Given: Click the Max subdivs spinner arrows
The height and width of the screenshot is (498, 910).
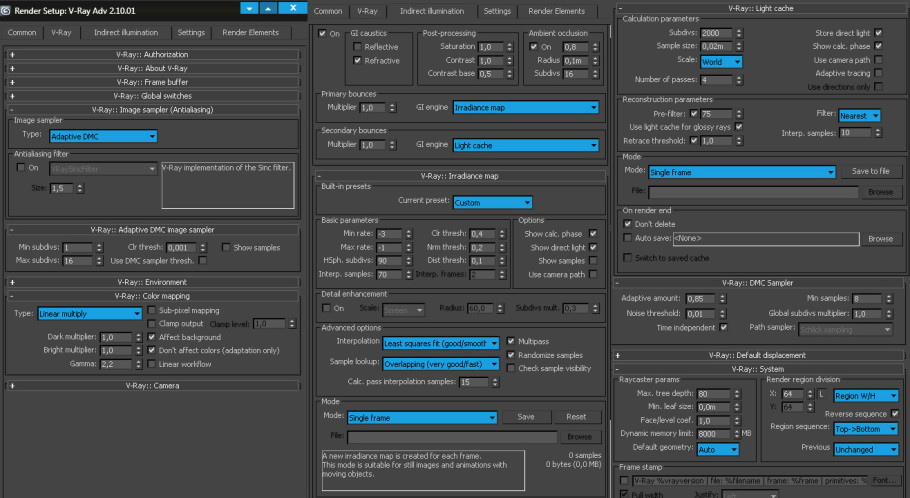Looking at the screenshot, I should 99,261.
